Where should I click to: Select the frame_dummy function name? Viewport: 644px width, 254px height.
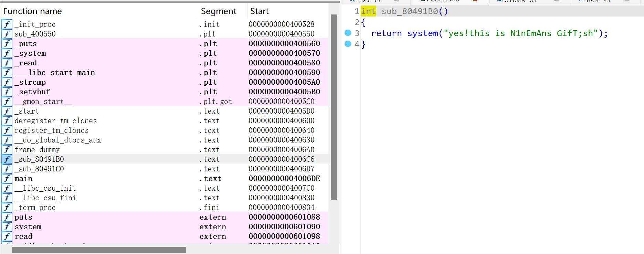click(37, 150)
